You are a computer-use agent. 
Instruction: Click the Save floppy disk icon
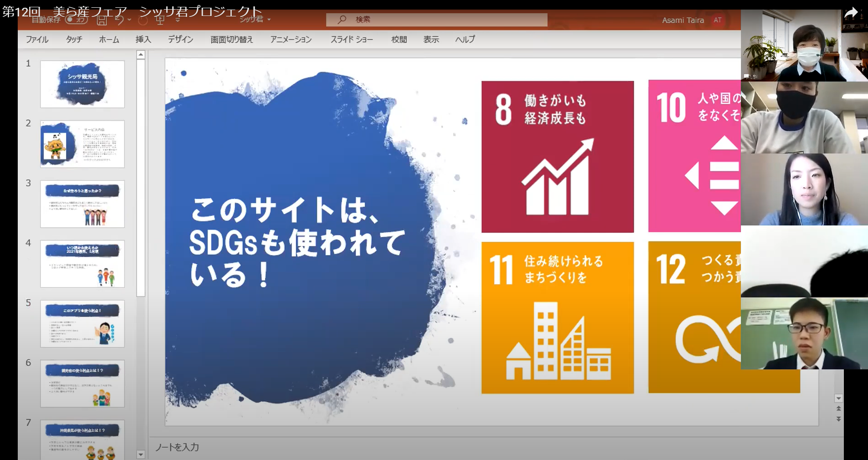[102, 20]
